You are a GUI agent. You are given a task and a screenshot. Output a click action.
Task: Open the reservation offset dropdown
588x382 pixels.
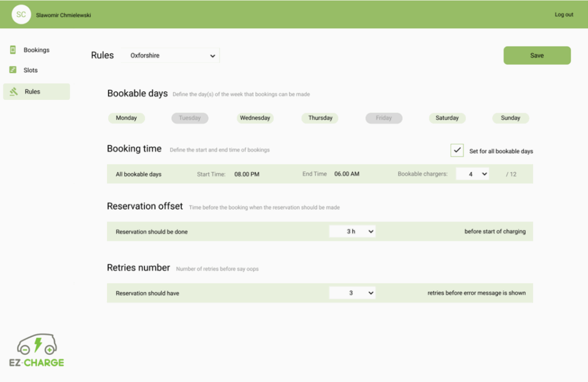(x=352, y=231)
